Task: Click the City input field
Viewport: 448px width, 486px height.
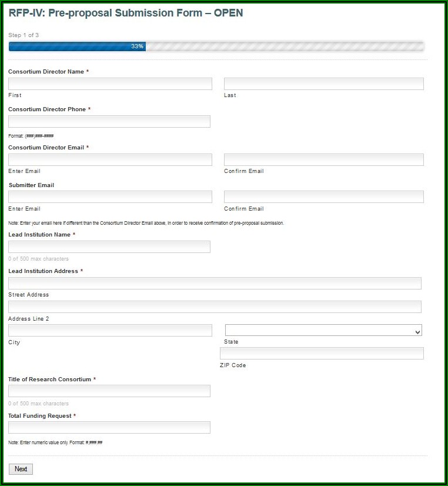Action: pos(110,331)
